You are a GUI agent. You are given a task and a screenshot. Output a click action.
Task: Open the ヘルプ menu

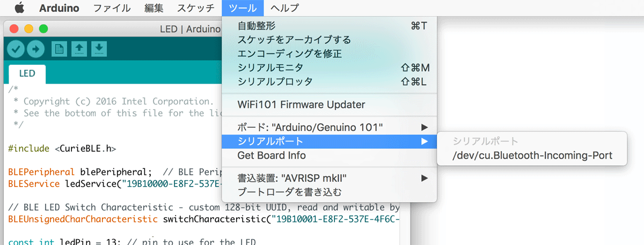pyautogui.click(x=284, y=8)
